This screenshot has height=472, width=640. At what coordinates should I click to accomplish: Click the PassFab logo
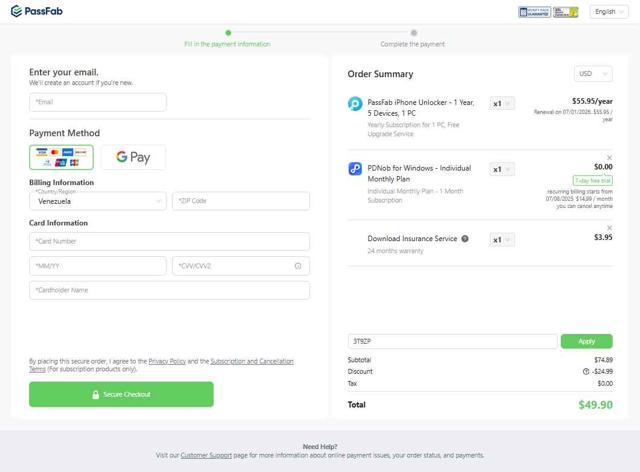pyautogui.click(x=37, y=11)
